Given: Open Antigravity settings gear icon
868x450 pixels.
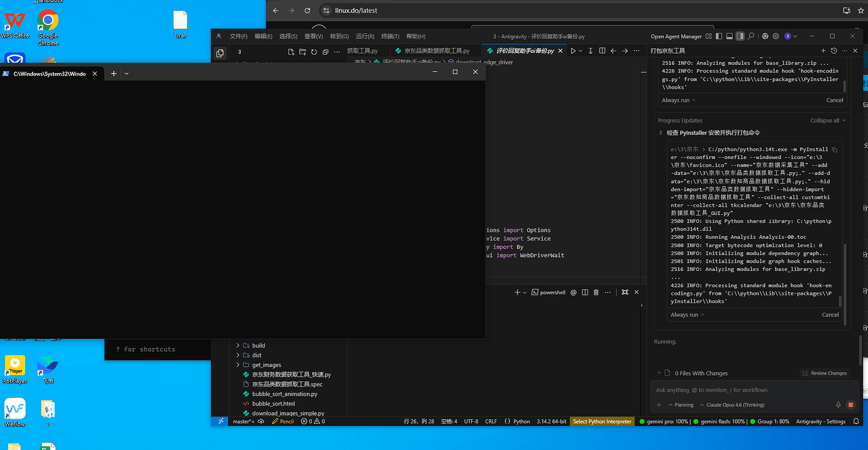Looking at the screenshot, I should coord(776,36).
